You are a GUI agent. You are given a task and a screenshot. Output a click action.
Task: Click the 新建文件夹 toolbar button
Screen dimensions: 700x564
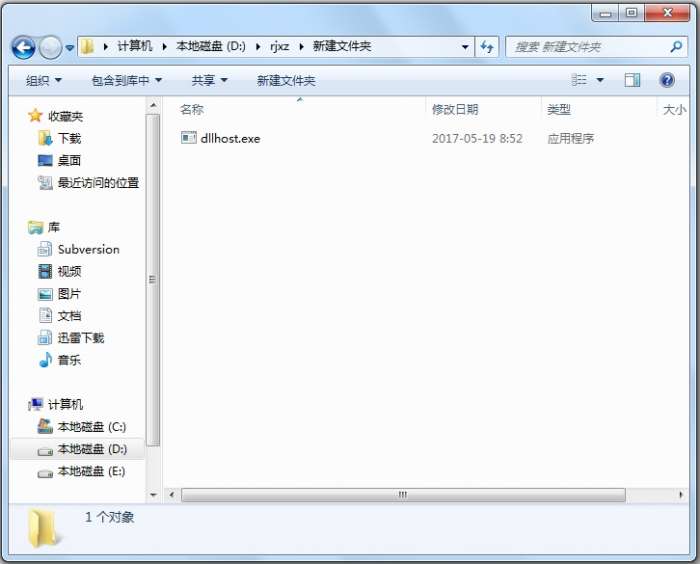pos(286,81)
